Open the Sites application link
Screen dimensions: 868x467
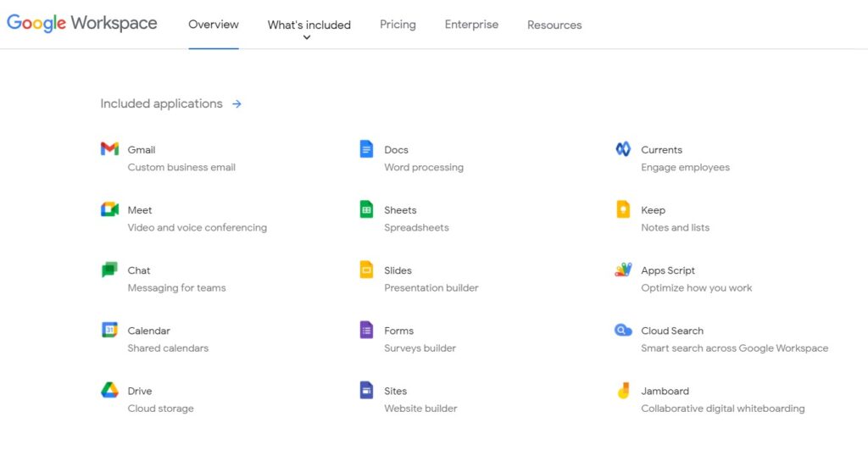click(x=395, y=391)
